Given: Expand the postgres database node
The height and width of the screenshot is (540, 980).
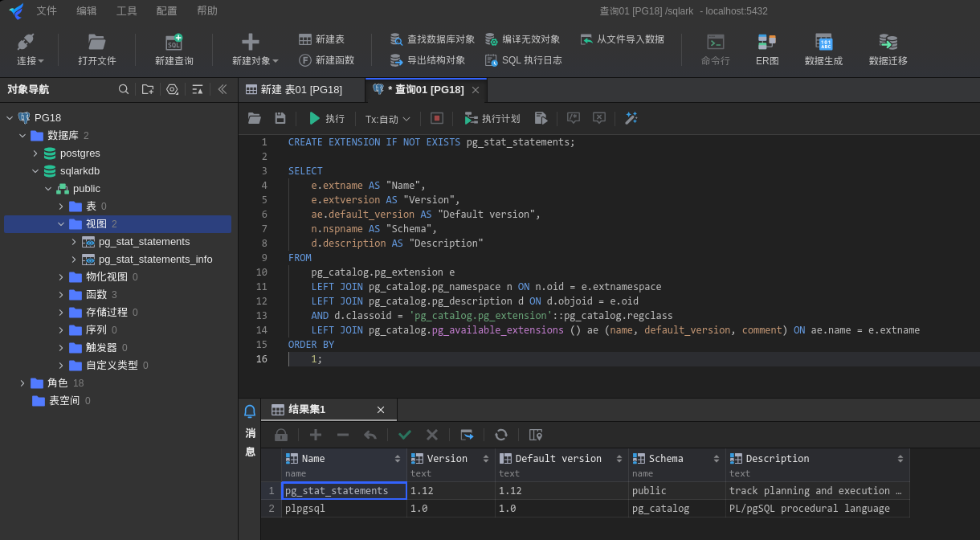Looking at the screenshot, I should [x=35, y=153].
